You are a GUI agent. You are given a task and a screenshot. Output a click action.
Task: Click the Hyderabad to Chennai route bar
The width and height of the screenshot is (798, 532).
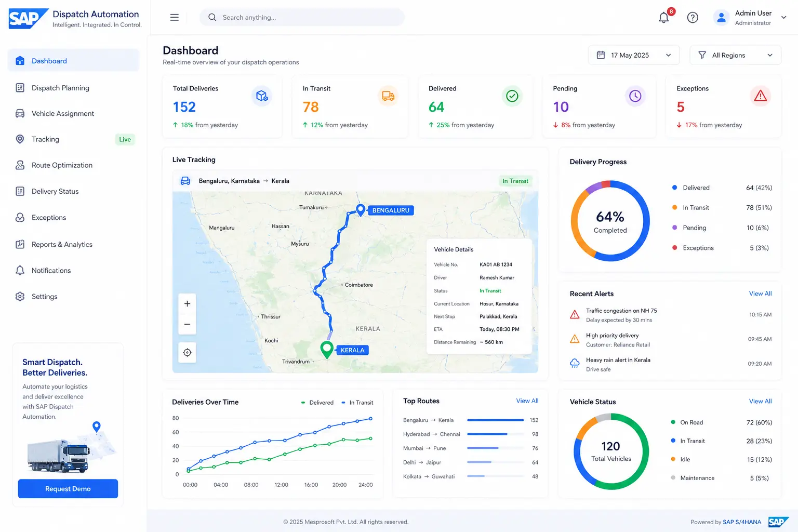[496, 434]
